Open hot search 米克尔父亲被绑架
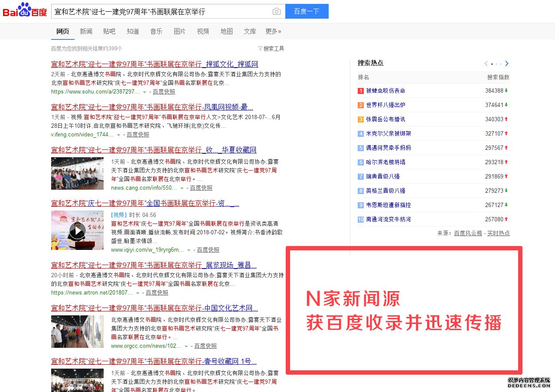The height and width of the screenshot is (392, 555). pos(388,133)
